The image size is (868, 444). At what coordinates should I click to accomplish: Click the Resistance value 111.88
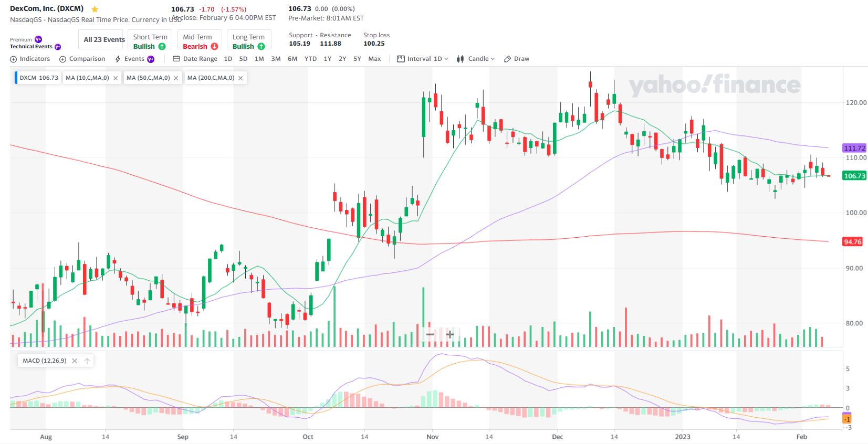click(x=330, y=44)
